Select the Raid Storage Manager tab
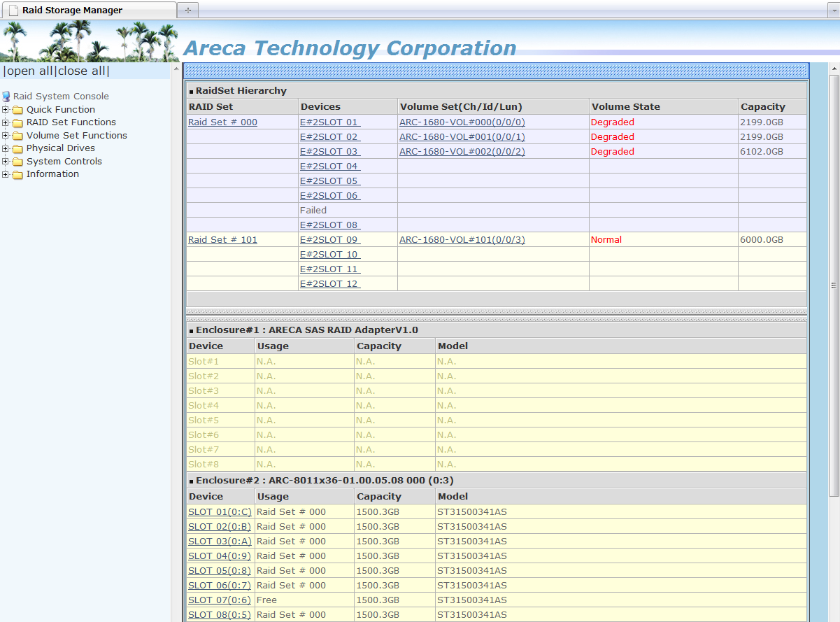 pyautogui.click(x=72, y=10)
